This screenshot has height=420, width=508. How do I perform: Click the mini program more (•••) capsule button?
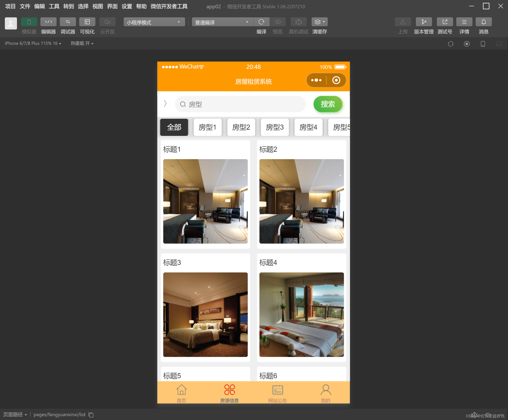(x=316, y=80)
